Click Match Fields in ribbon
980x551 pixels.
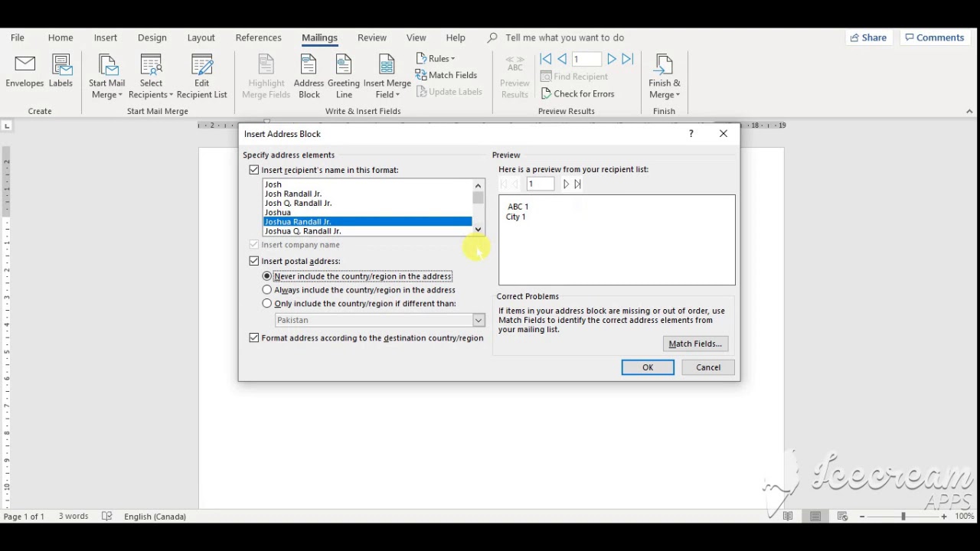(x=446, y=75)
